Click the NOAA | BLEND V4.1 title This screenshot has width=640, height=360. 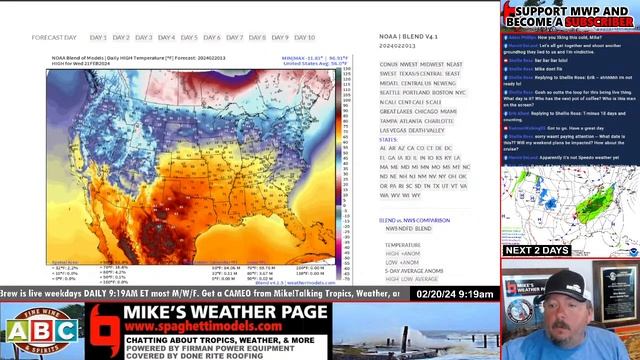click(408, 37)
